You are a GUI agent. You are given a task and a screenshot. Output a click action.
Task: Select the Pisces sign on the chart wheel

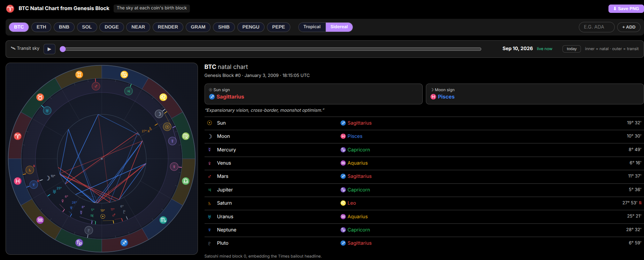[x=18, y=181]
